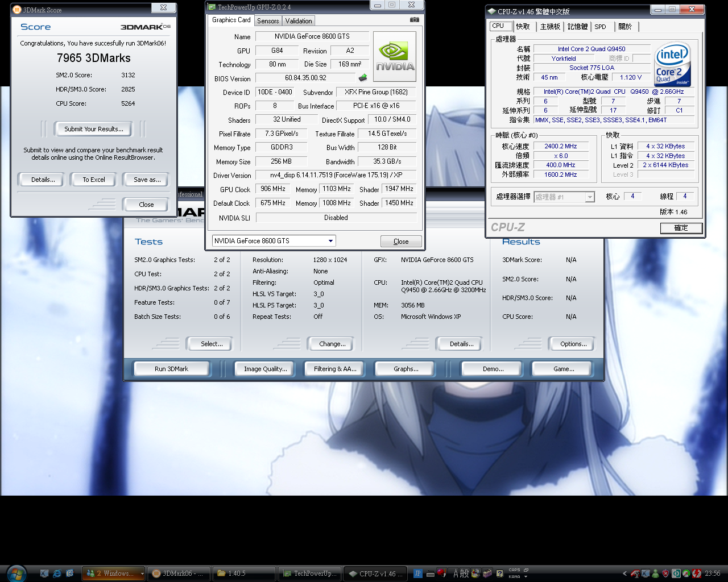728x582 pixels.
Task: Show hidden system tray icons arrow
Action: point(624,573)
